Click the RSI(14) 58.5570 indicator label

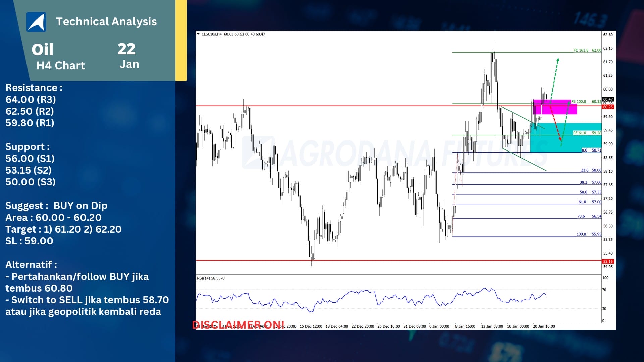tap(211, 278)
